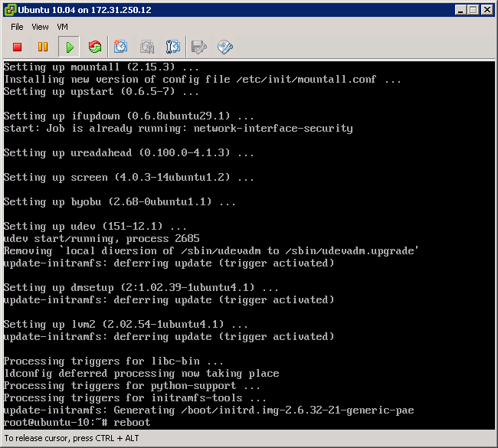Click 'update-initramfs: Generating /boot/initrd.img' line

pos(209,410)
